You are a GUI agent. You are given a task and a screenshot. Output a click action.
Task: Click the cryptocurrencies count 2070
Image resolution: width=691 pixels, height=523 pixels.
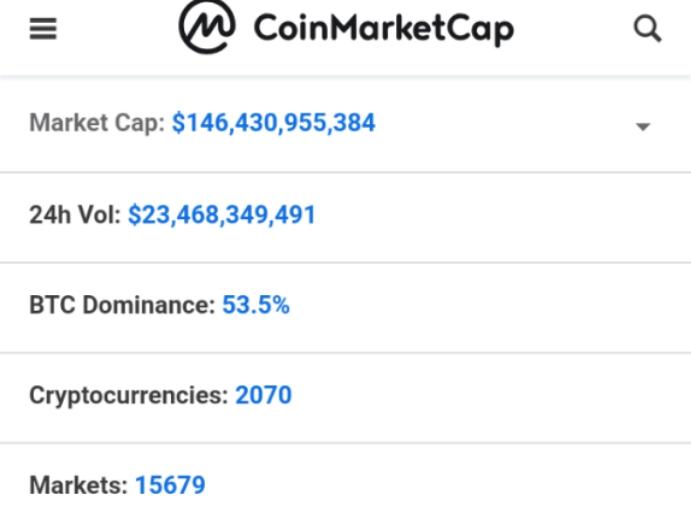coord(263,395)
